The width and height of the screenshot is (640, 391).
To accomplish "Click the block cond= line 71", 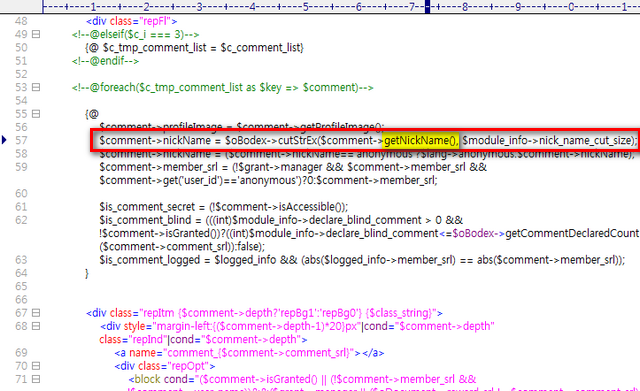I will [302, 379].
